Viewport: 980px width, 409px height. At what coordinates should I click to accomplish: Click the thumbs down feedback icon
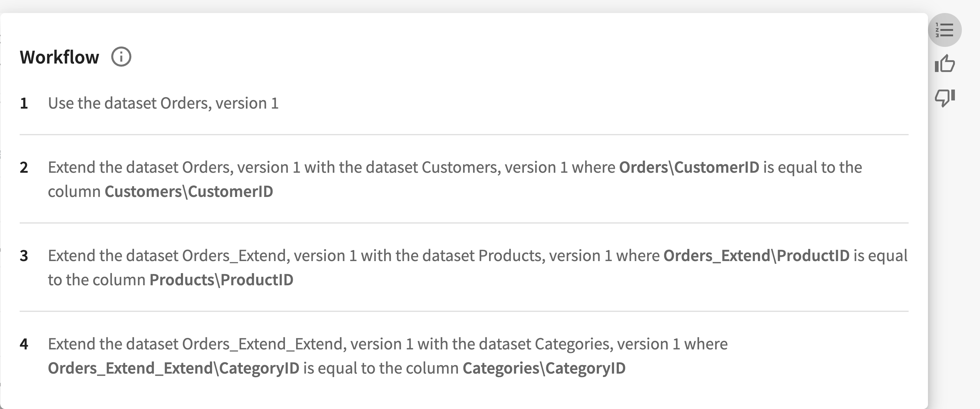point(945,98)
